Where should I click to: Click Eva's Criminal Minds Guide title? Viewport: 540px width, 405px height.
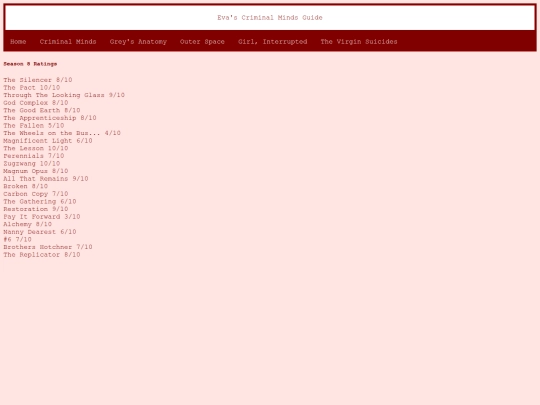[270, 18]
